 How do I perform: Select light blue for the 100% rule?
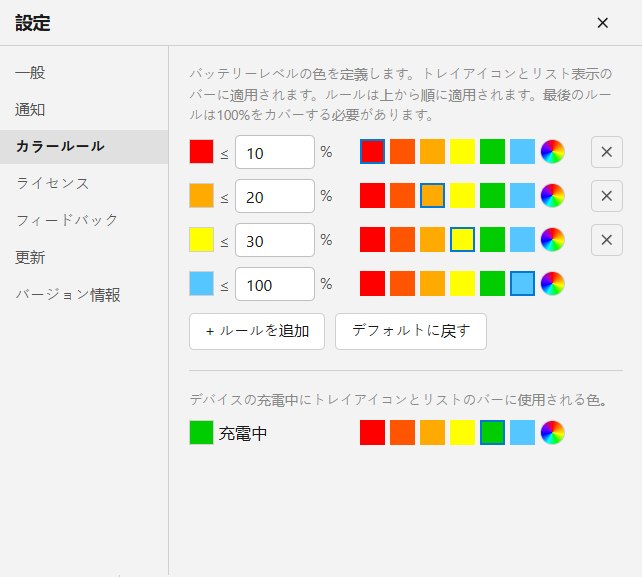point(522,283)
